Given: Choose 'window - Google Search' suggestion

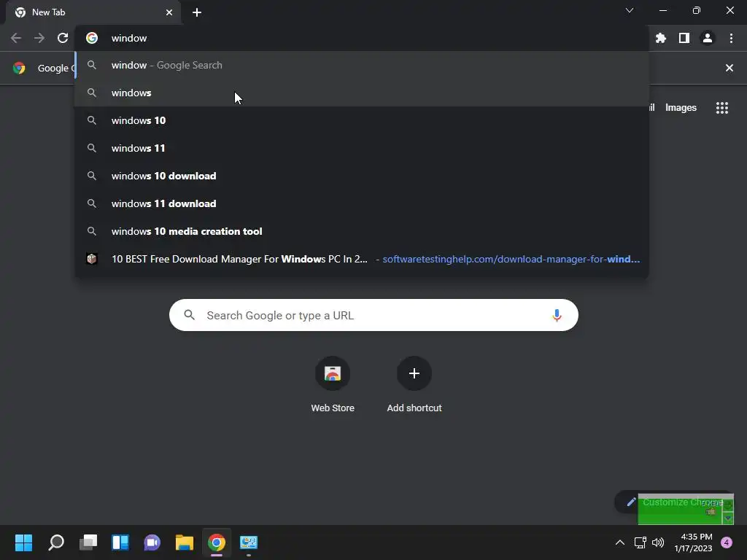Looking at the screenshot, I should (x=362, y=65).
